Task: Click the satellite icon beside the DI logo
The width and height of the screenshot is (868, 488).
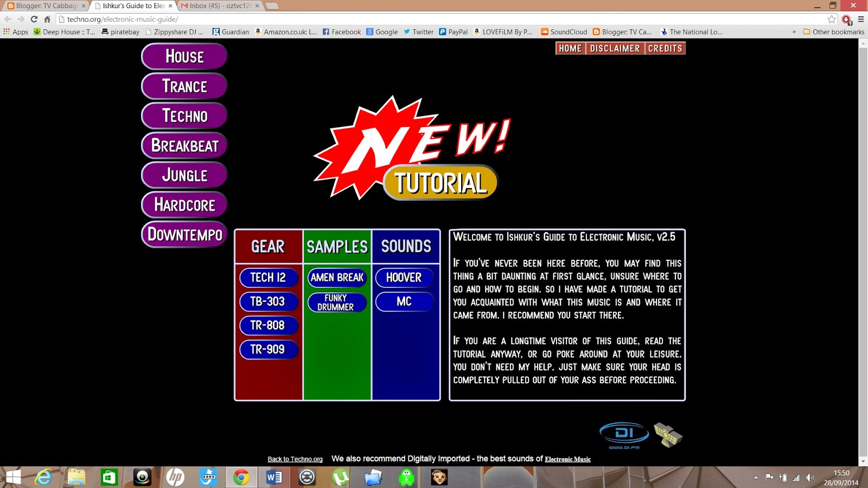Action: (x=668, y=435)
